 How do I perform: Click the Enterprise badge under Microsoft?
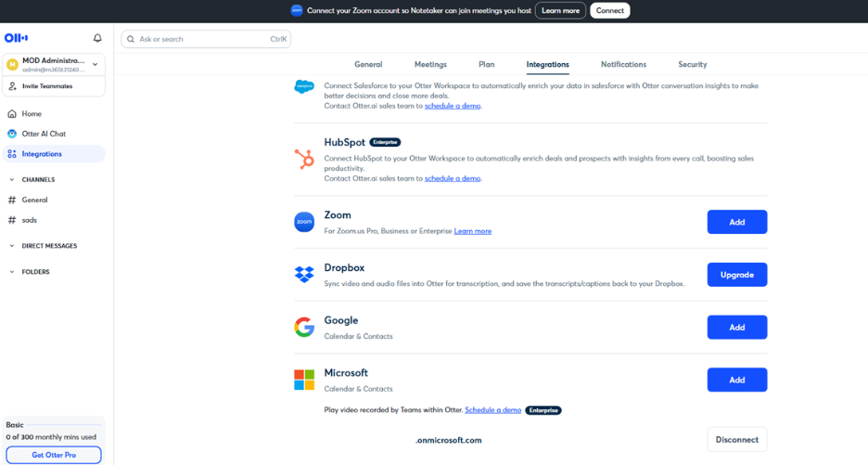pyautogui.click(x=543, y=410)
